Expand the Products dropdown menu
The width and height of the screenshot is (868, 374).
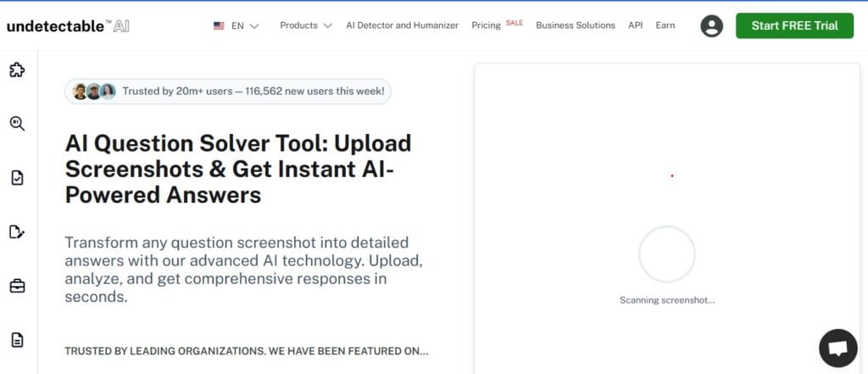[305, 25]
